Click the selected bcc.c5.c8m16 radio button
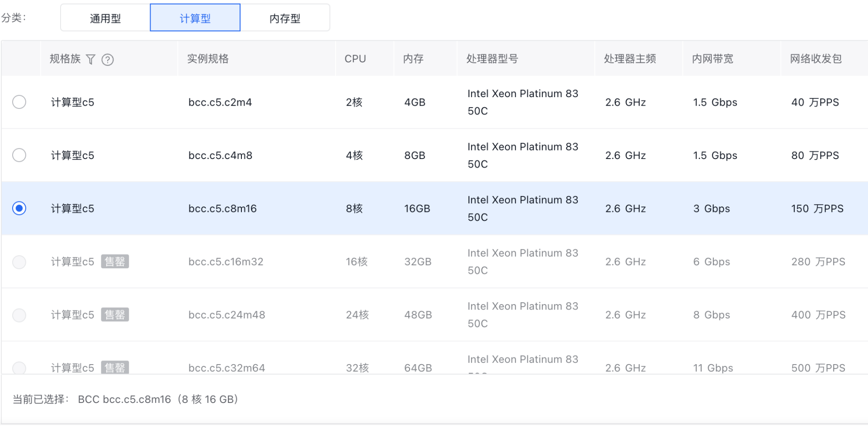This screenshot has height=426, width=868. point(19,208)
